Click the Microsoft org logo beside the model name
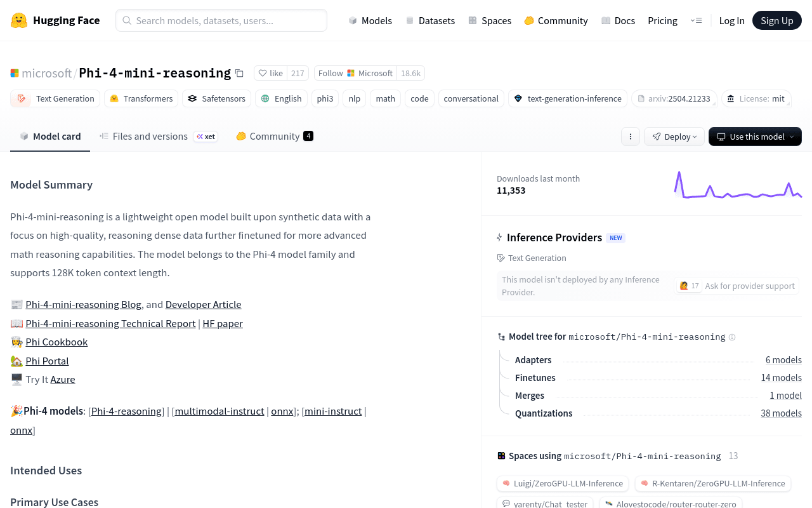 (x=15, y=73)
